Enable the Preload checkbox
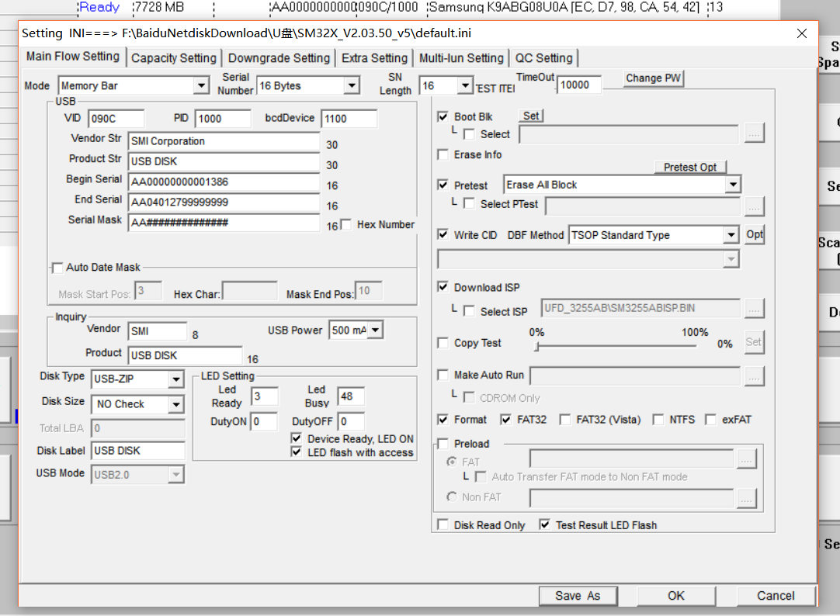 click(443, 444)
